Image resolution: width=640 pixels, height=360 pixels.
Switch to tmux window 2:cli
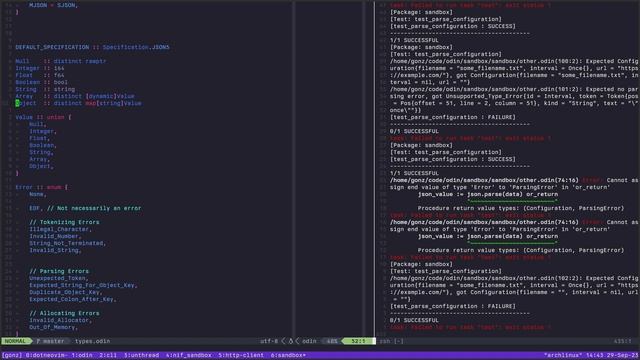tap(108, 355)
